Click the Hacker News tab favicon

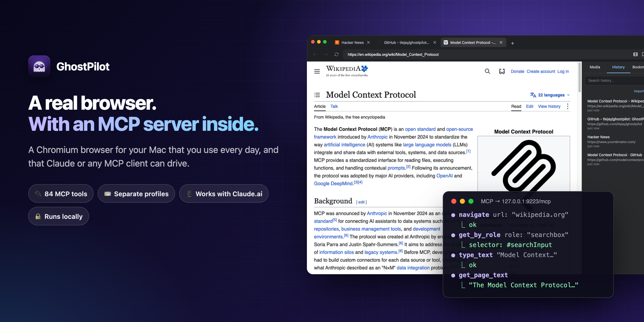337,43
